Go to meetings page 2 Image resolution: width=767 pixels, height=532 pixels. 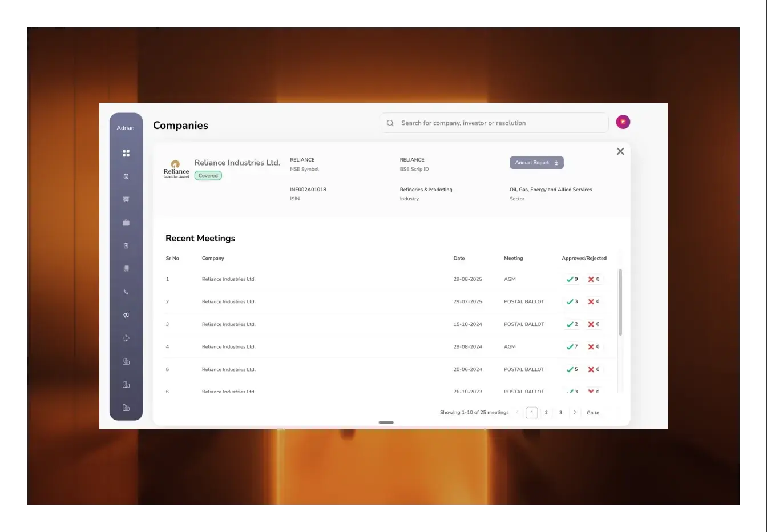click(546, 413)
